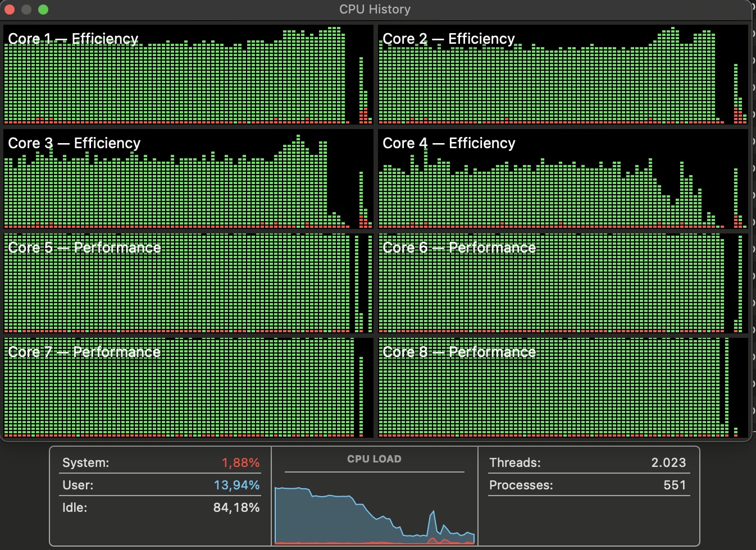Click the red System percentage value 1,88%
This screenshot has width=756, height=550.
[240, 463]
